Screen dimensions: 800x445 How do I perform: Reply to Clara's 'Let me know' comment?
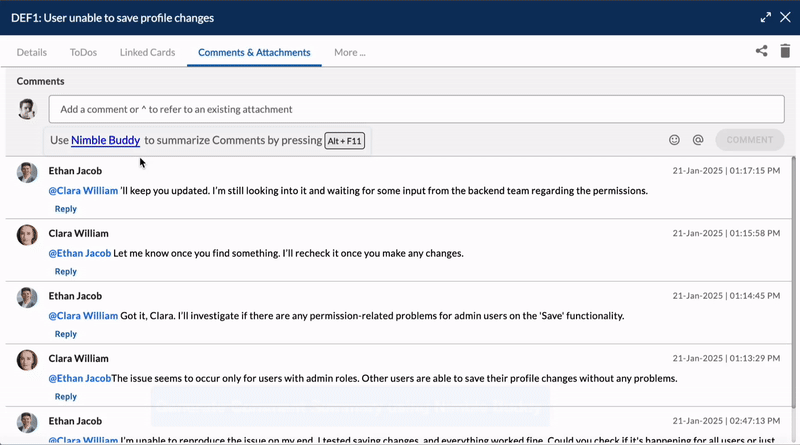click(66, 271)
